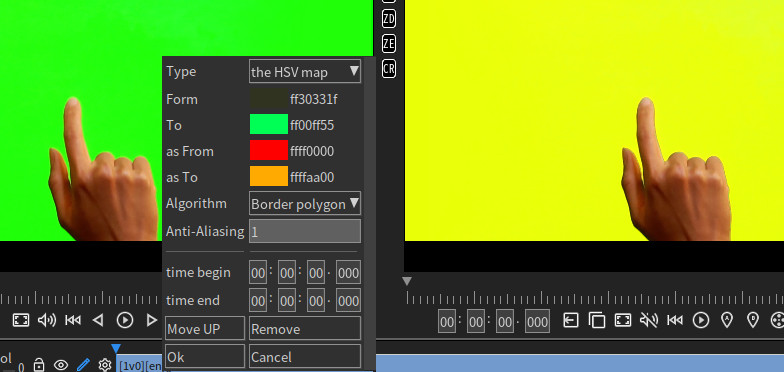This screenshot has height=372, width=784.
Task: Click the ff30331f hex value text
Action: tap(314, 100)
